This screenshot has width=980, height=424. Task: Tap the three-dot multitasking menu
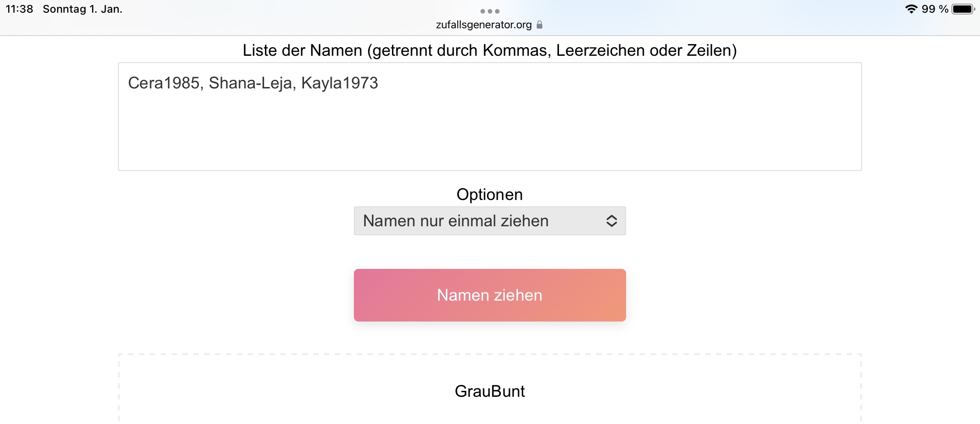490,11
